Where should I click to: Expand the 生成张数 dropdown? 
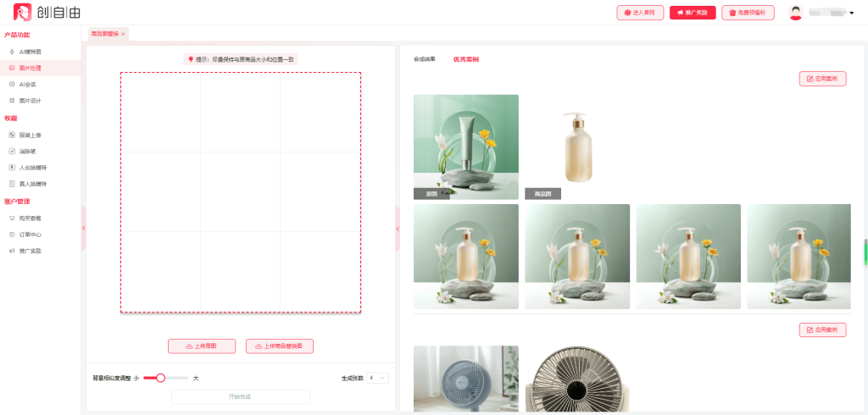(x=377, y=378)
